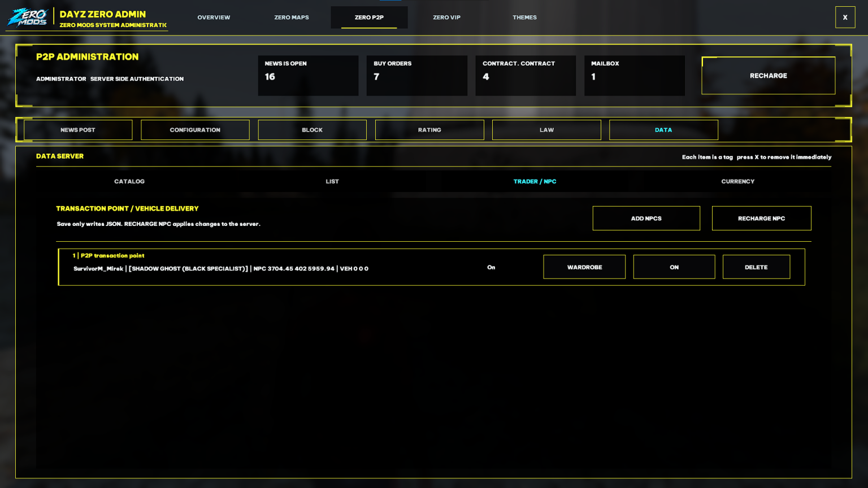Open the Overview tab
Screen dimensions: 868x488
tap(214, 18)
